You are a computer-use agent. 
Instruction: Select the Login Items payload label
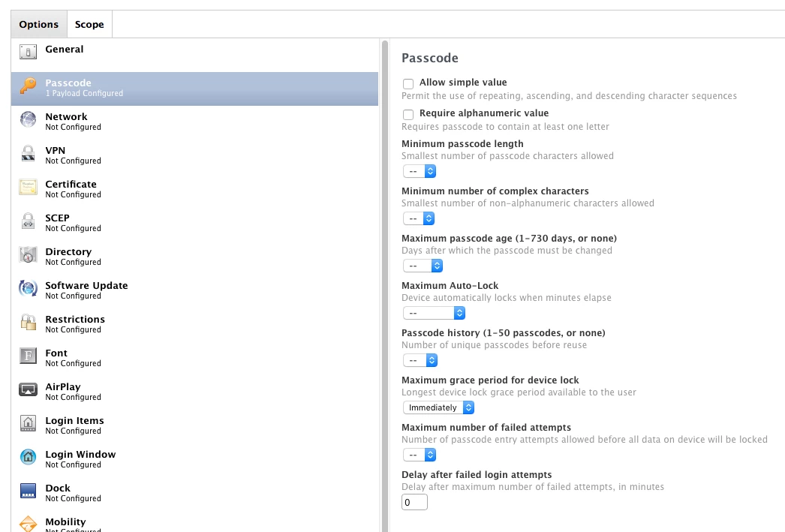[x=74, y=420]
